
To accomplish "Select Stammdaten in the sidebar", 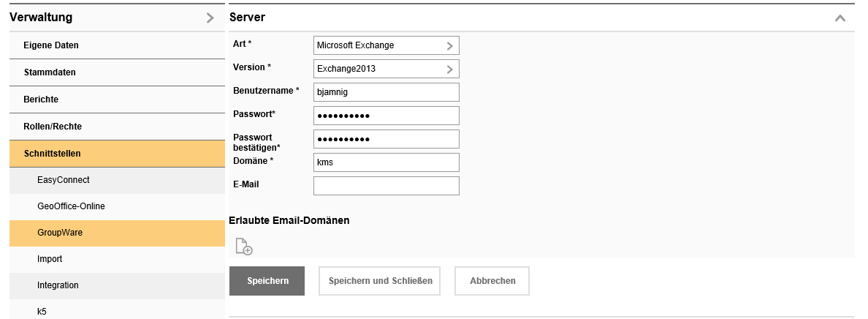I will pos(50,72).
